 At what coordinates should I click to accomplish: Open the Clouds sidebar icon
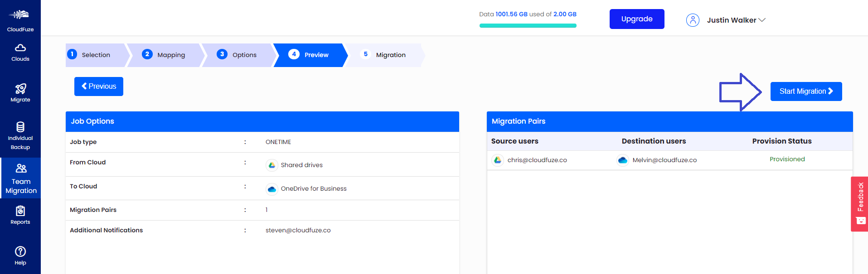pyautogui.click(x=20, y=48)
